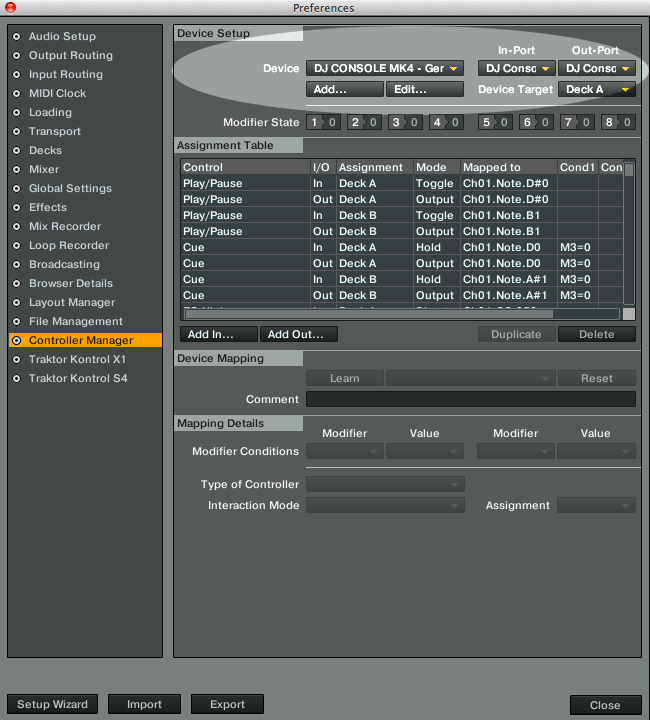Select the Controller Manager radio bullet
This screenshot has height=720, width=650.
coord(15,341)
